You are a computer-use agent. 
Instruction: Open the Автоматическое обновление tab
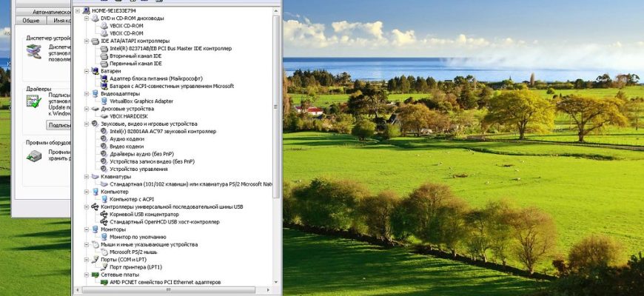(x=50, y=12)
